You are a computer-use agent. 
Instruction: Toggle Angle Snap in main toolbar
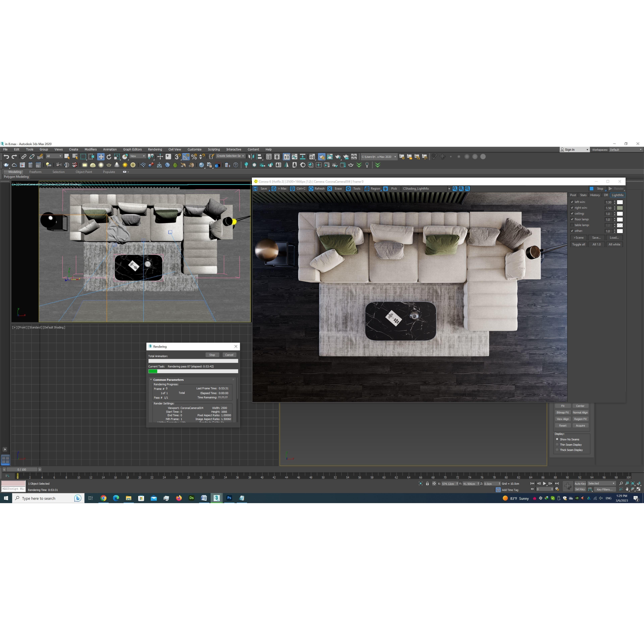coord(186,157)
